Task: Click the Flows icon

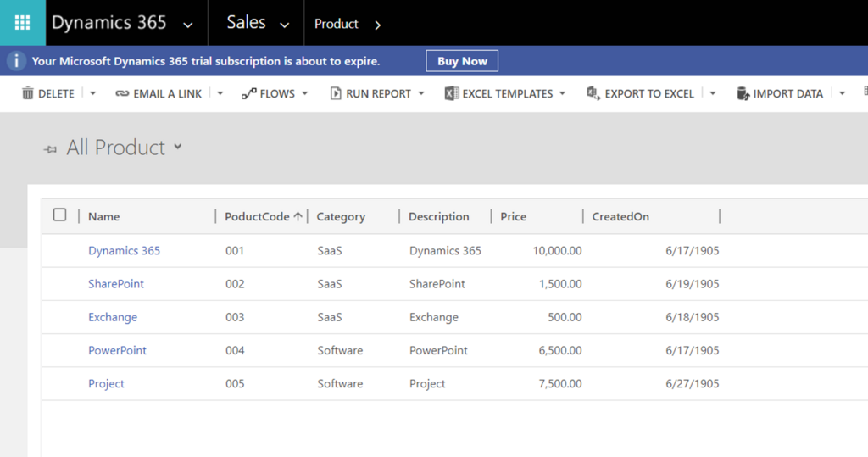Action: 249,93
